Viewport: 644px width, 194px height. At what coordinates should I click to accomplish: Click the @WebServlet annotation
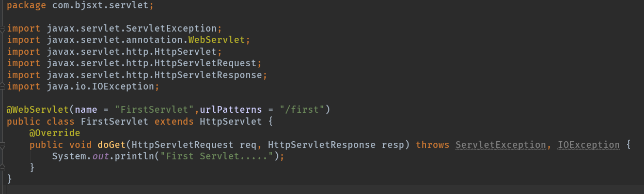click(x=38, y=110)
